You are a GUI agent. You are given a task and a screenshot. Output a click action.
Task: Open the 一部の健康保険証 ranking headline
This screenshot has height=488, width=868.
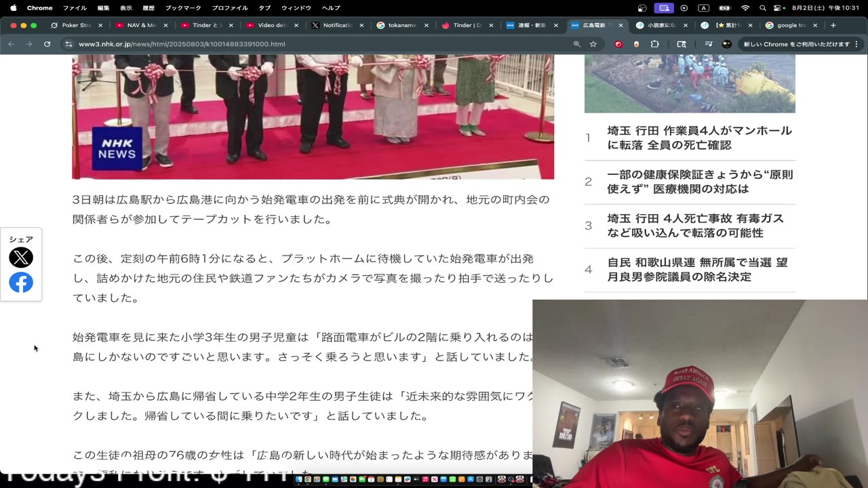[699, 182]
